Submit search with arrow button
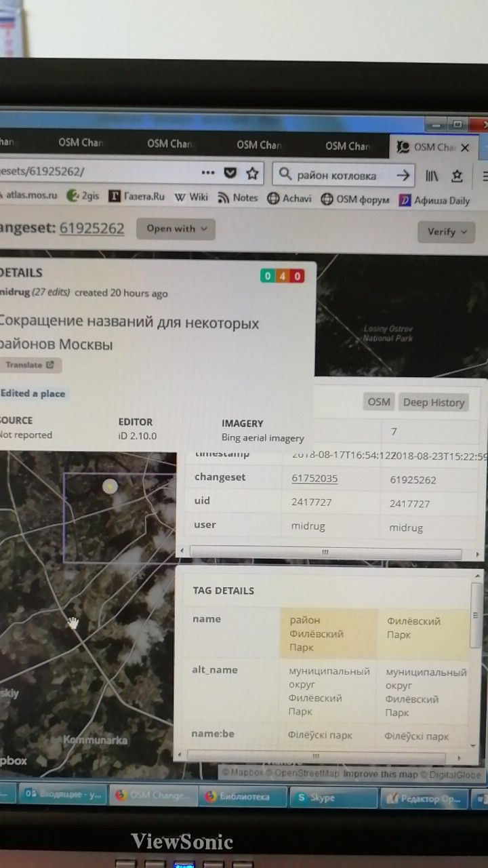The width and height of the screenshot is (488, 868). coord(403,175)
